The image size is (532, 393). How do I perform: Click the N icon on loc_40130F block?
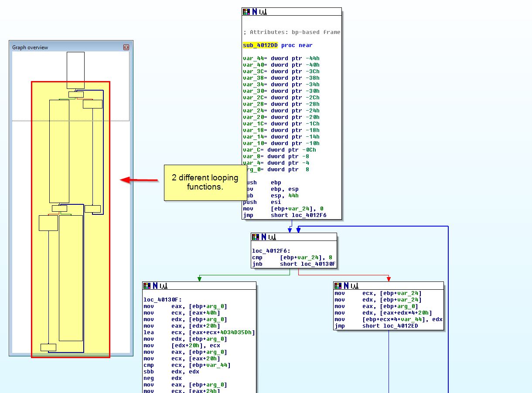coord(155,286)
